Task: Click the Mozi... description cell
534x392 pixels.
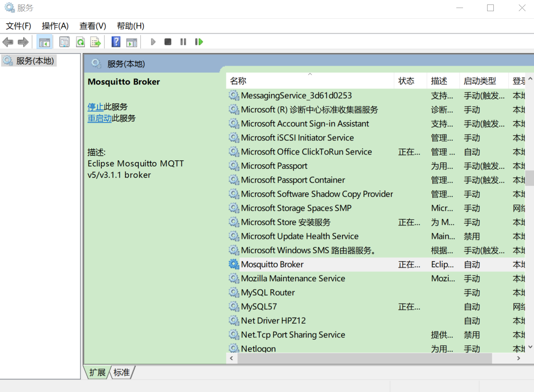Action: pyautogui.click(x=443, y=278)
